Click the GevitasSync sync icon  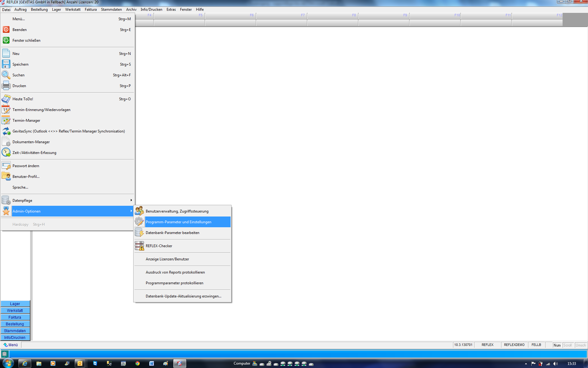pyautogui.click(x=6, y=131)
